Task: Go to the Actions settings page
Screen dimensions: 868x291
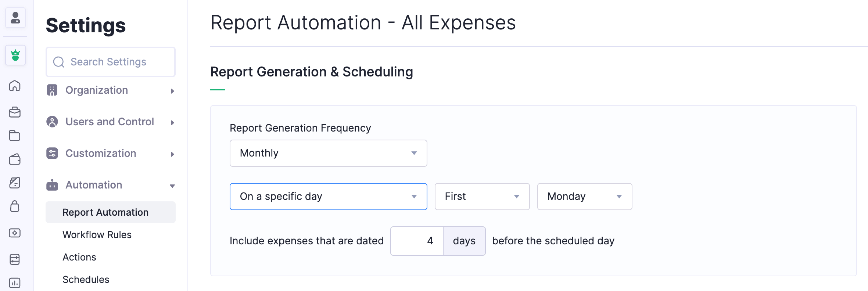Action: 79,257
